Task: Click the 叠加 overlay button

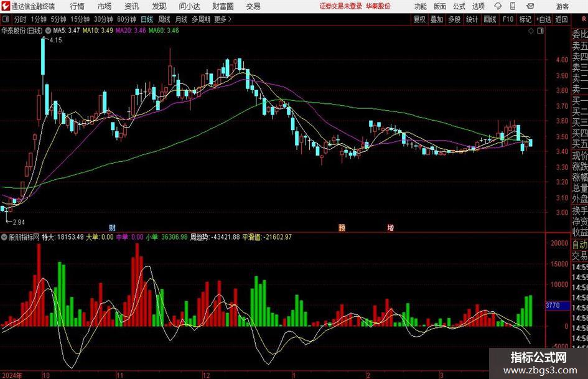Action: [437, 19]
